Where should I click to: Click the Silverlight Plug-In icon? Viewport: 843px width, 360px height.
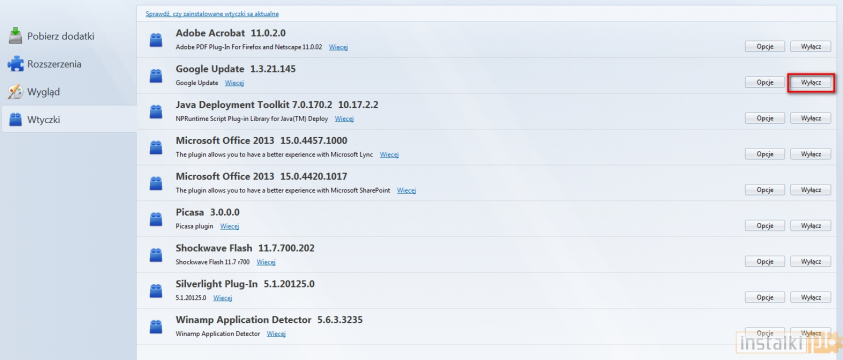(156, 290)
